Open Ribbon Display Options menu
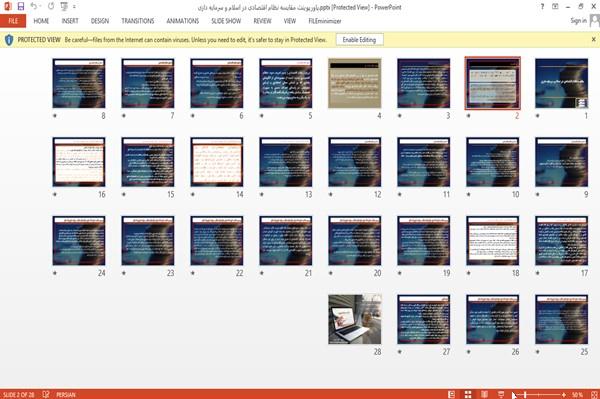The height and width of the screenshot is (399, 600). tap(555, 7)
